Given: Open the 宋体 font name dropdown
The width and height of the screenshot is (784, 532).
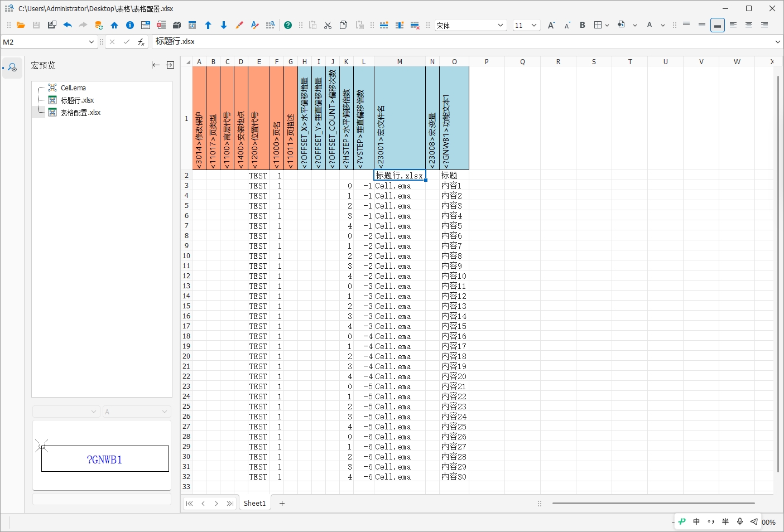Looking at the screenshot, I should (x=501, y=25).
